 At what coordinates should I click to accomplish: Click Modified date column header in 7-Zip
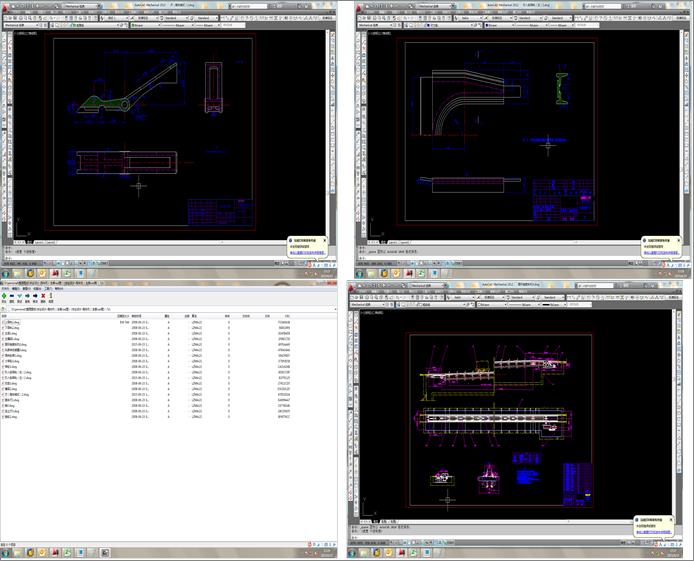coord(147,316)
